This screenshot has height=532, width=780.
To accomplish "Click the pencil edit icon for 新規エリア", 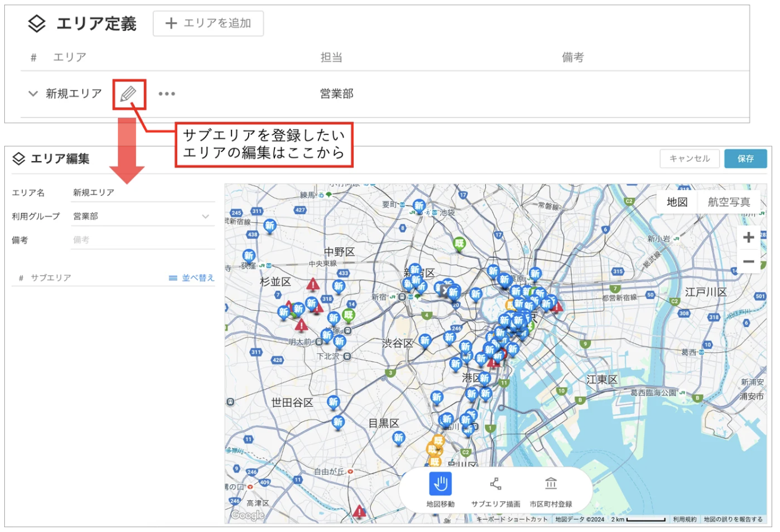I will (129, 94).
